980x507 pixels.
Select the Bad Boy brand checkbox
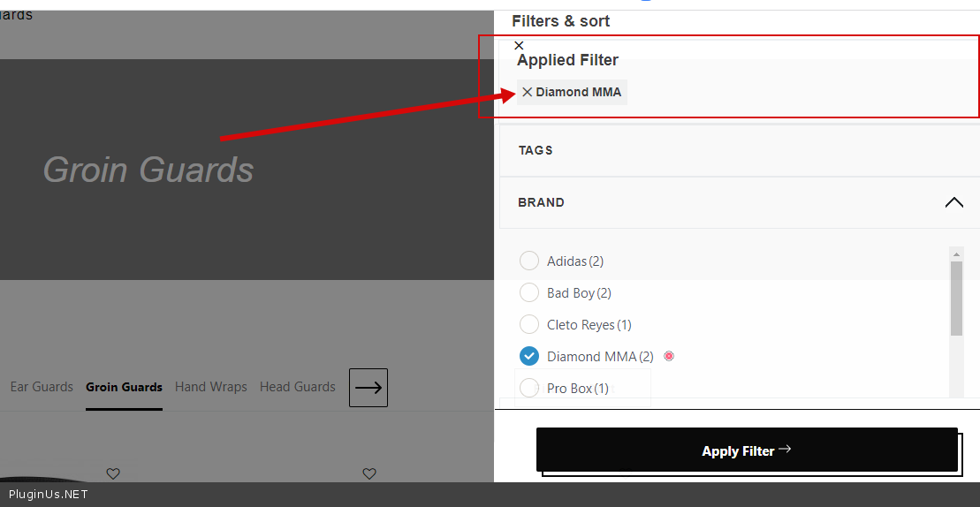point(529,292)
